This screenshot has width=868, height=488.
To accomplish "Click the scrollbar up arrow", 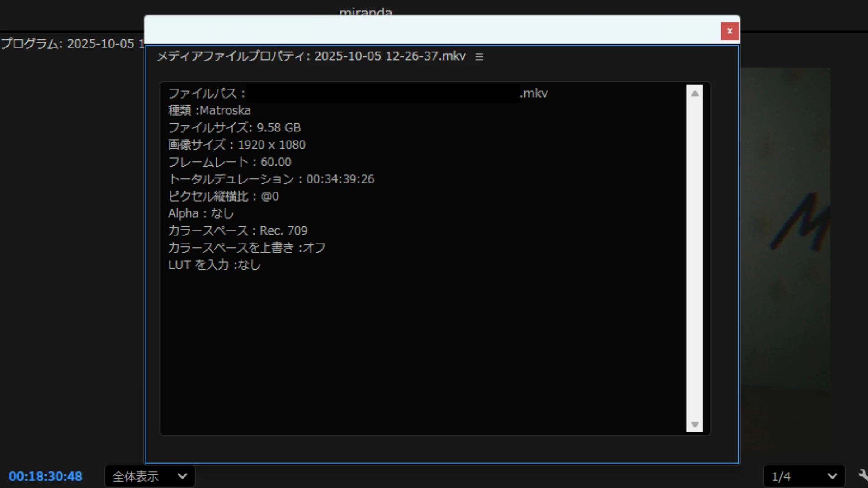I will tap(695, 94).
